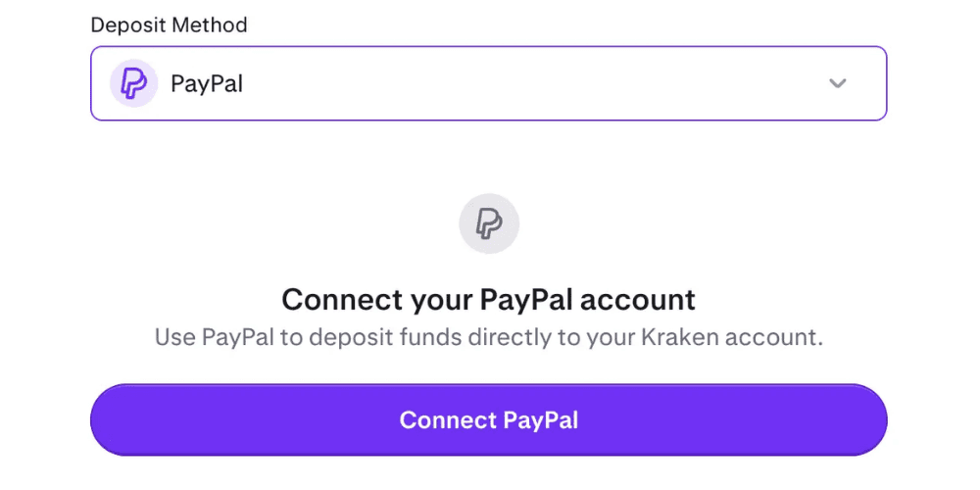Click the purple PayPal logo in the dropdown
This screenshot has height=490, width=980.
[x=133, y=83]
